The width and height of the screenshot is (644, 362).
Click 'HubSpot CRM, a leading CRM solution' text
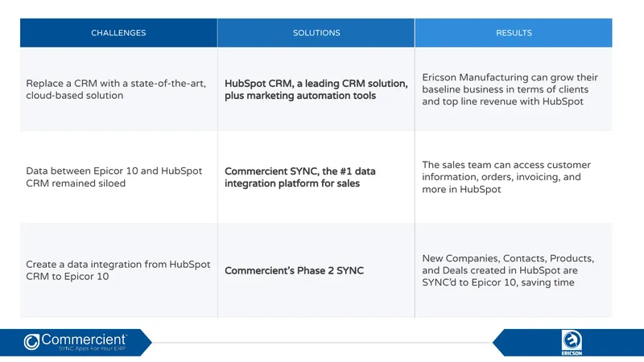316,84
